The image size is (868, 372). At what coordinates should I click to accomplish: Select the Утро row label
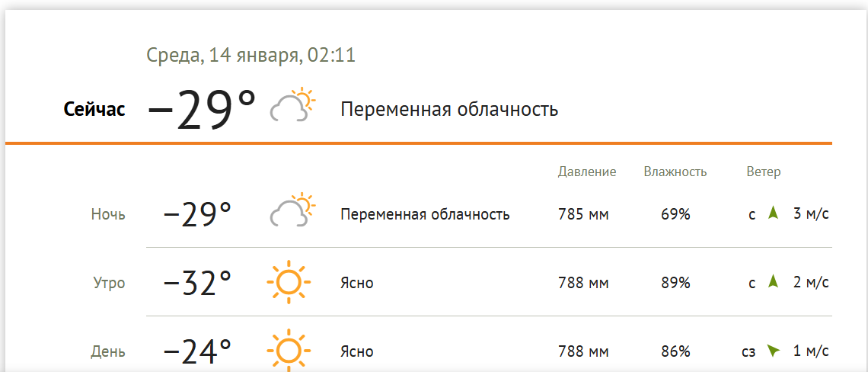108,283
